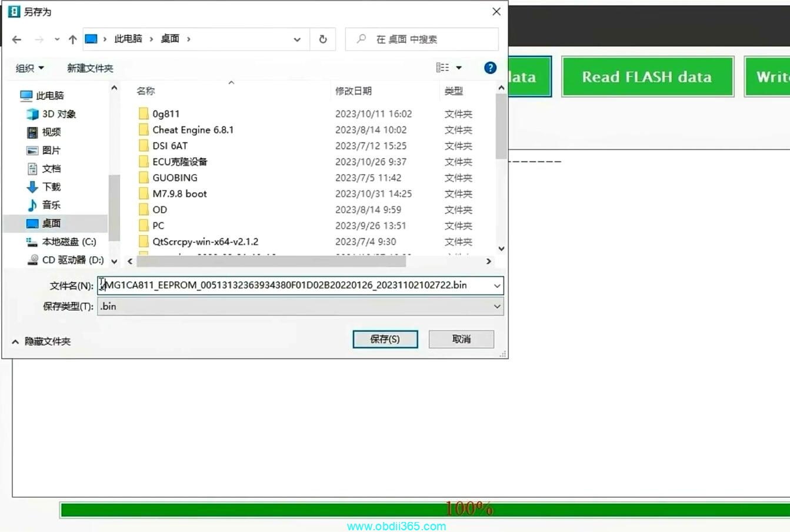Sort by 类型 column header
790x532 pixels.
coord(454,91)
